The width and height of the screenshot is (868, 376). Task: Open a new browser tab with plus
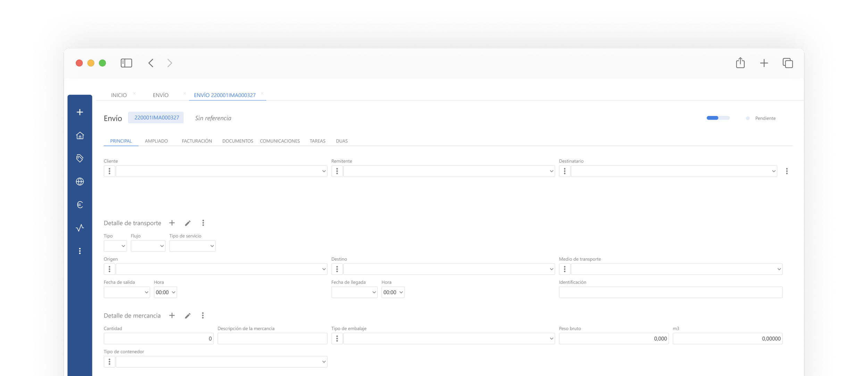tap(764, 63)
